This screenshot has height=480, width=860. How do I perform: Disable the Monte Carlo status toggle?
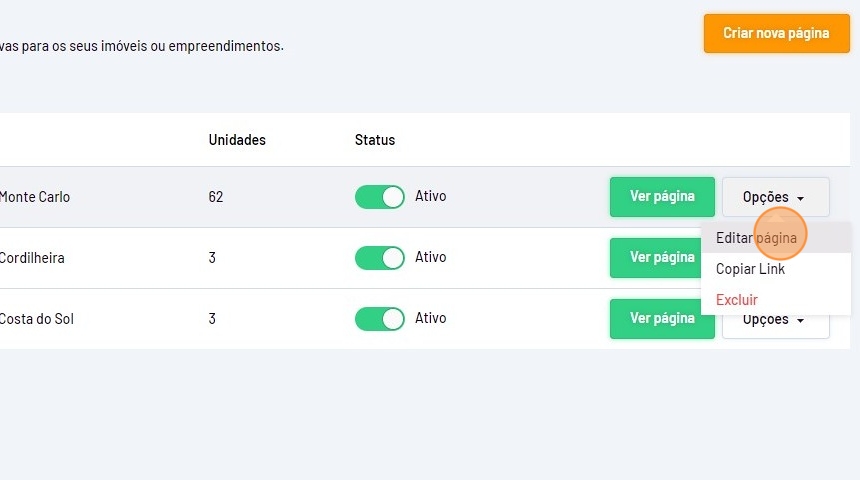pyautogui.click(x=379, y=197)
